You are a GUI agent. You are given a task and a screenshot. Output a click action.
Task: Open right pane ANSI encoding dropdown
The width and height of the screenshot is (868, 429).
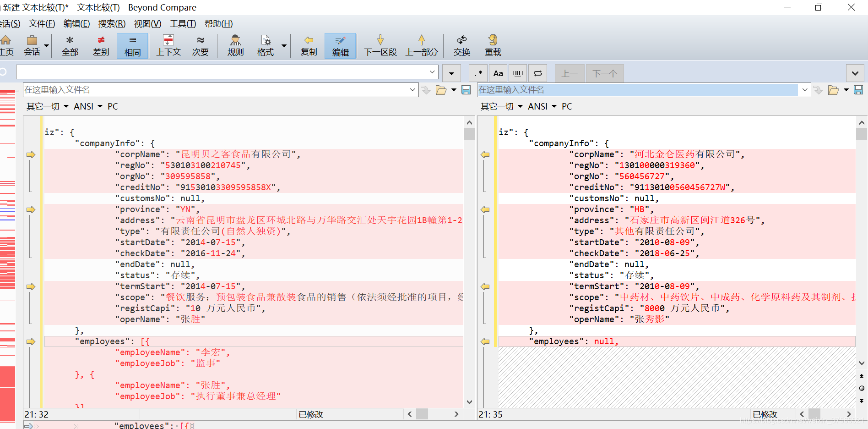542,106
